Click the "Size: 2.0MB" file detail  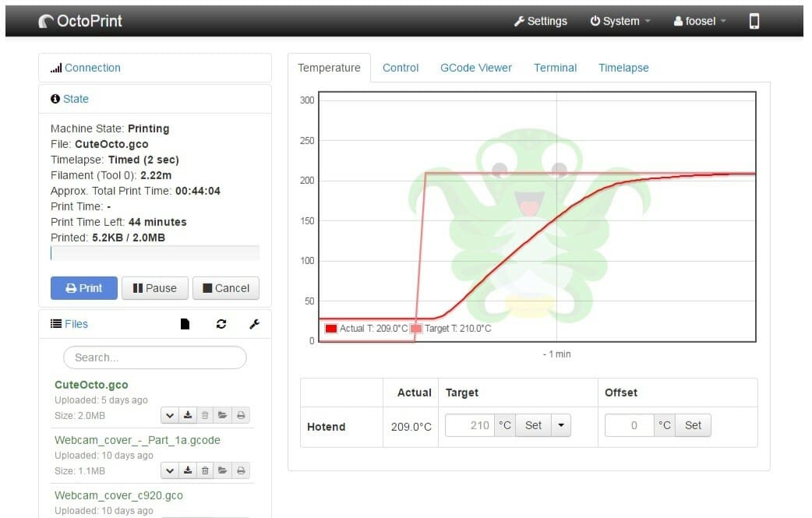pos(79,415)
